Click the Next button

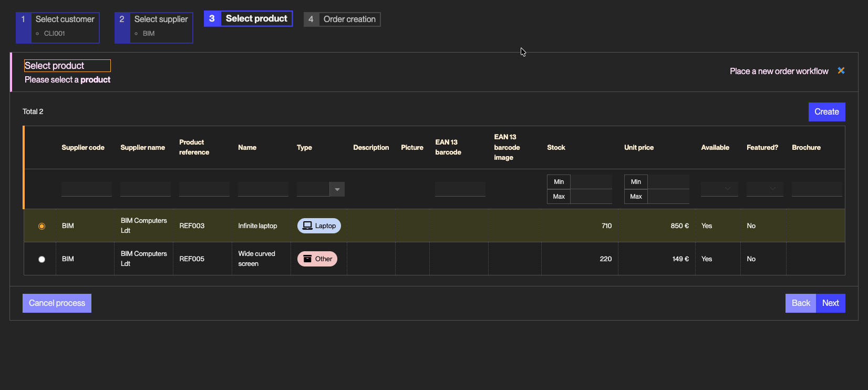pyautogui.click(x=831, y=303)
